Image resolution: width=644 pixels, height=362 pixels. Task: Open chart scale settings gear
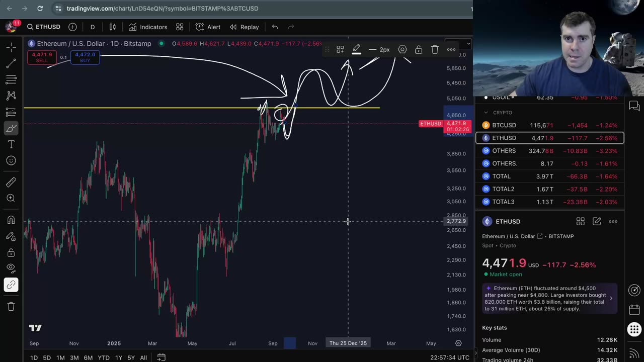458,343
